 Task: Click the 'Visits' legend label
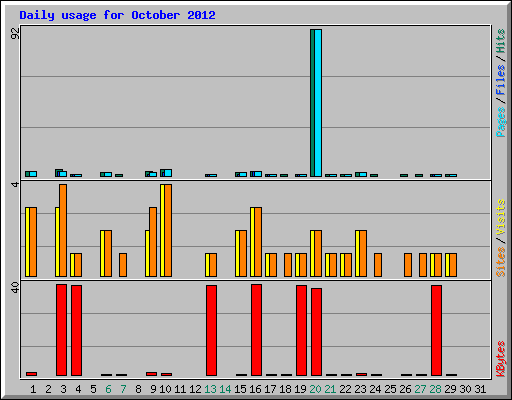coord(500,218)
